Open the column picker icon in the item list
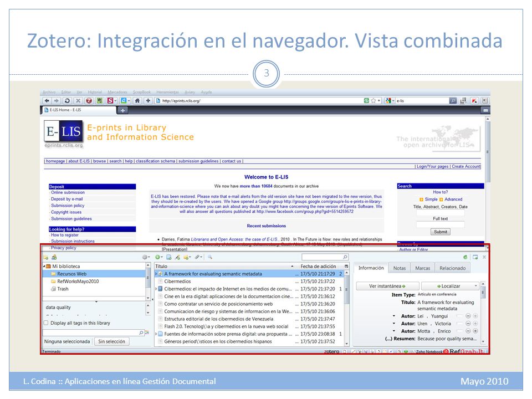 [346, 267]
